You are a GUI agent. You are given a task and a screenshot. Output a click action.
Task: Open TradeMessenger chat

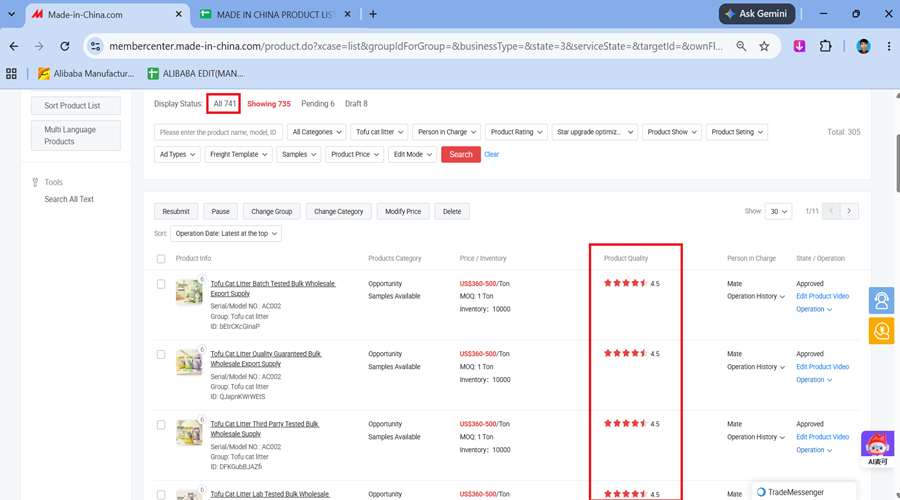tap(804, 492)
